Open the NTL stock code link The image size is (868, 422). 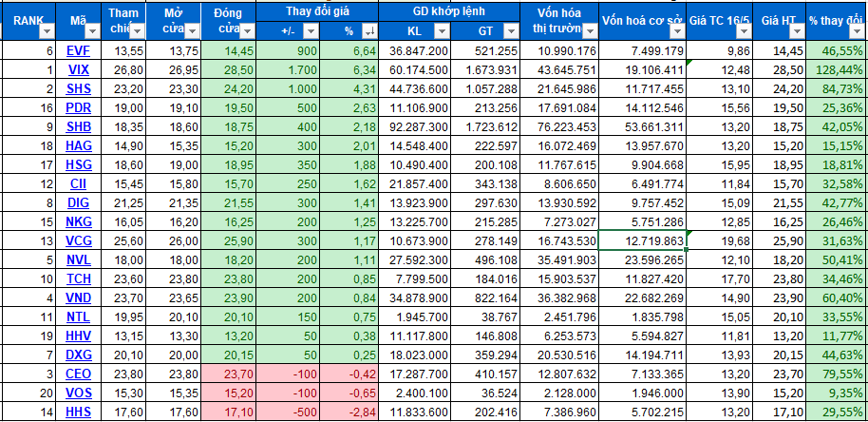tap(78, 316)
